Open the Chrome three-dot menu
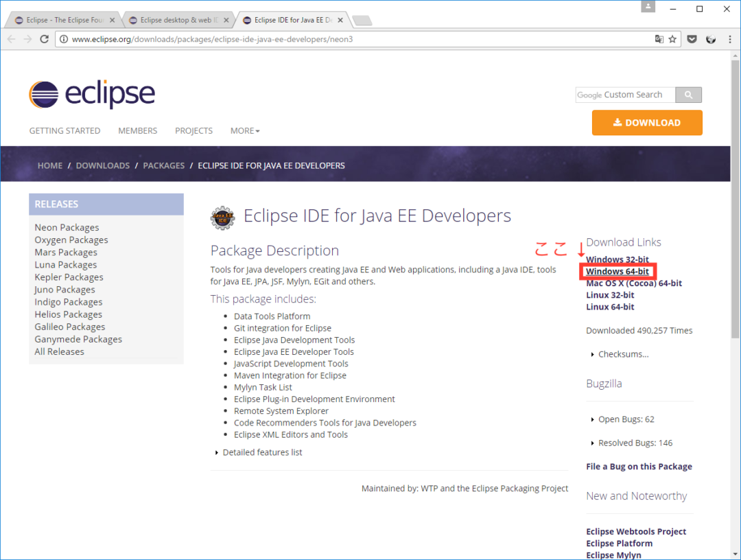 (x=729, y=39)
